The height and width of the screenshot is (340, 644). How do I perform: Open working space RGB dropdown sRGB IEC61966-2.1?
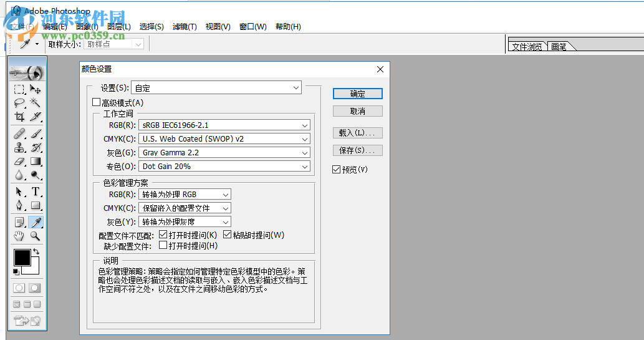pyautogui.click(x=224, y=125)
